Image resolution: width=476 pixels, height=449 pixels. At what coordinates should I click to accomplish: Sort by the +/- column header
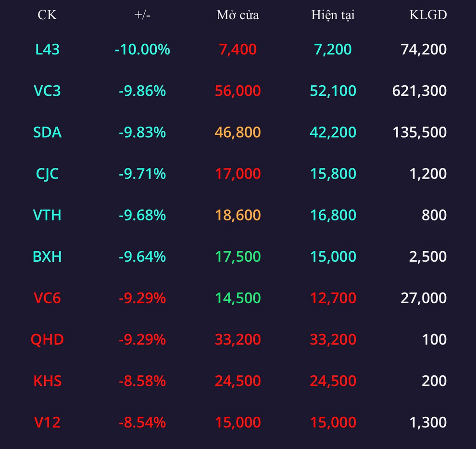[142, 15]
